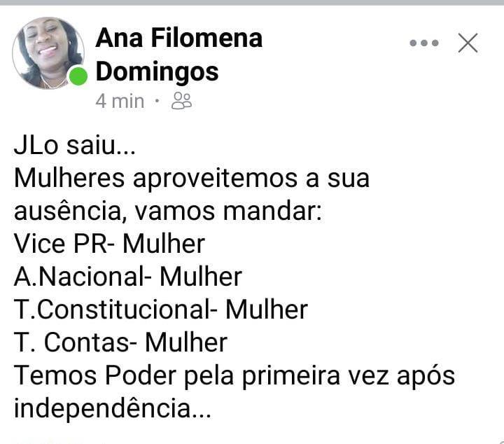The height and width of the screenshot is (444, 504).
Task: Click the word Poder in the post
Action: click(141, 375)
